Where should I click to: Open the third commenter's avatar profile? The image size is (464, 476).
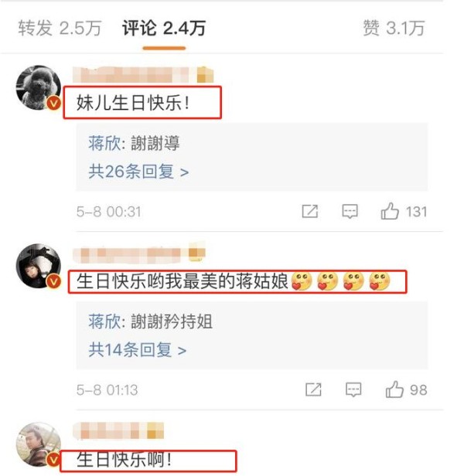39,444
